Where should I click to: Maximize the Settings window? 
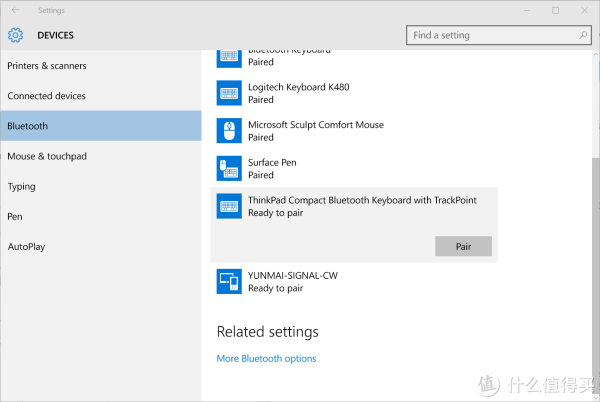pyautogui.click(x=556, y=10)
